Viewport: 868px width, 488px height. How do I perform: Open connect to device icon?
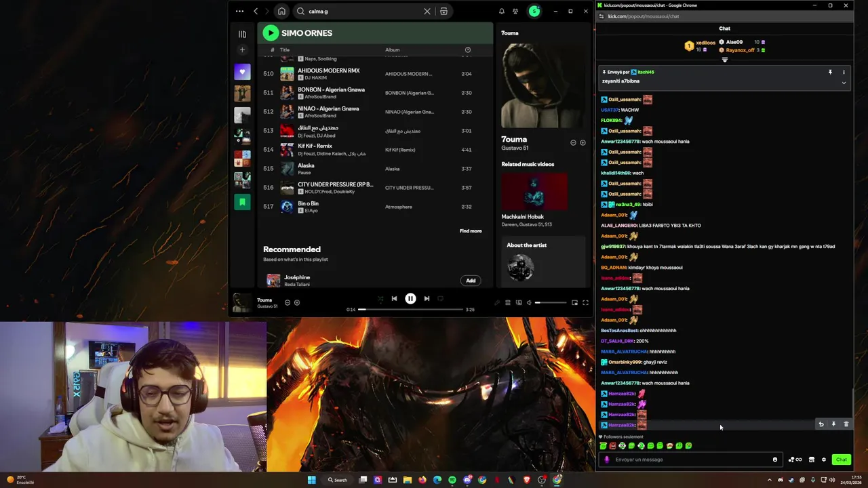coord(519,303)
